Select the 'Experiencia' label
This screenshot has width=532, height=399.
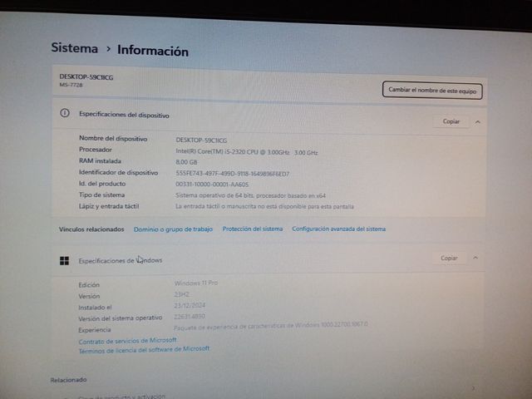click(94, 330)
